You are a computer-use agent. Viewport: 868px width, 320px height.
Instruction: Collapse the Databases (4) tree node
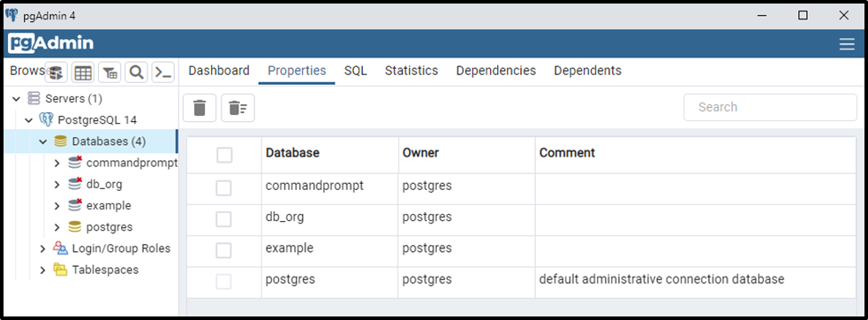[x=43, y=142]
